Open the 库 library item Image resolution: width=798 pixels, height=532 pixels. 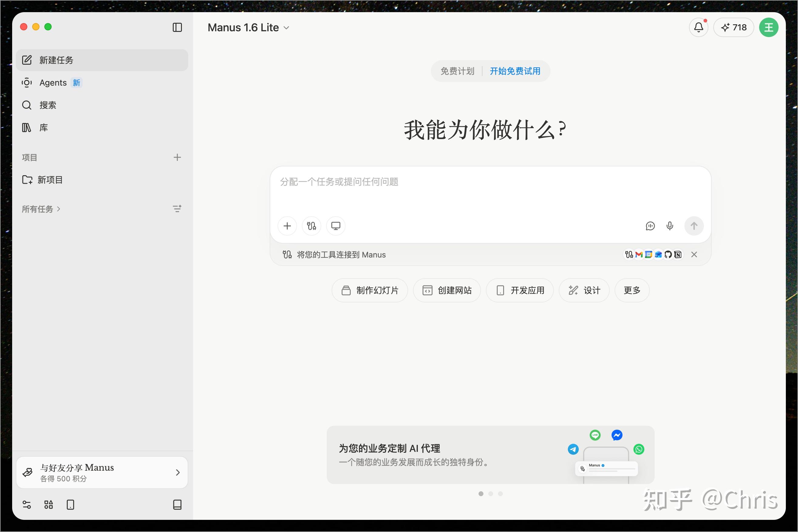(102, 128)
